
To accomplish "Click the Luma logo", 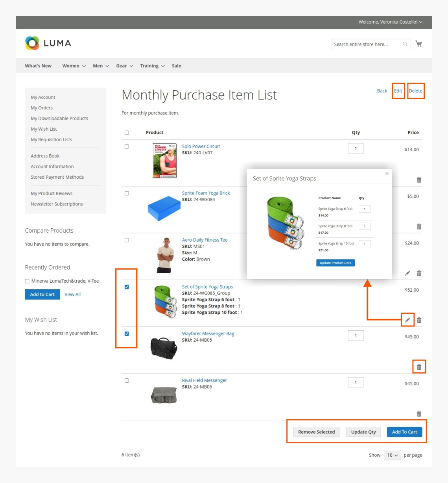I will (48, 43).
